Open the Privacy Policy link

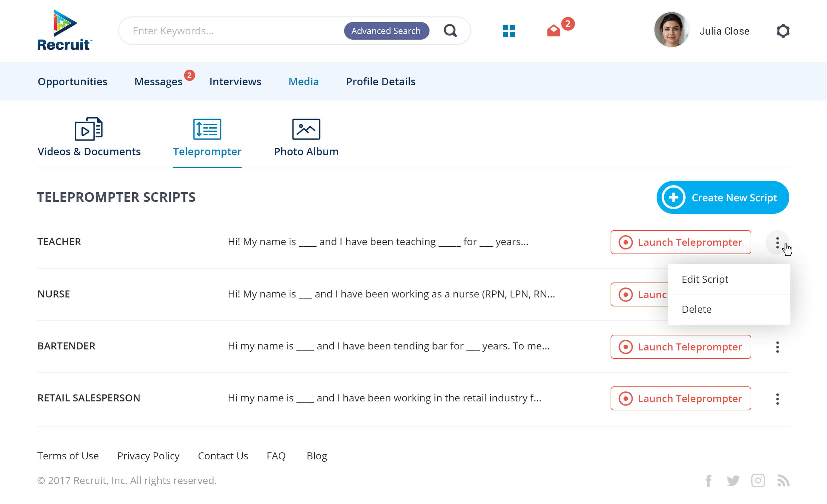point(148,456)
